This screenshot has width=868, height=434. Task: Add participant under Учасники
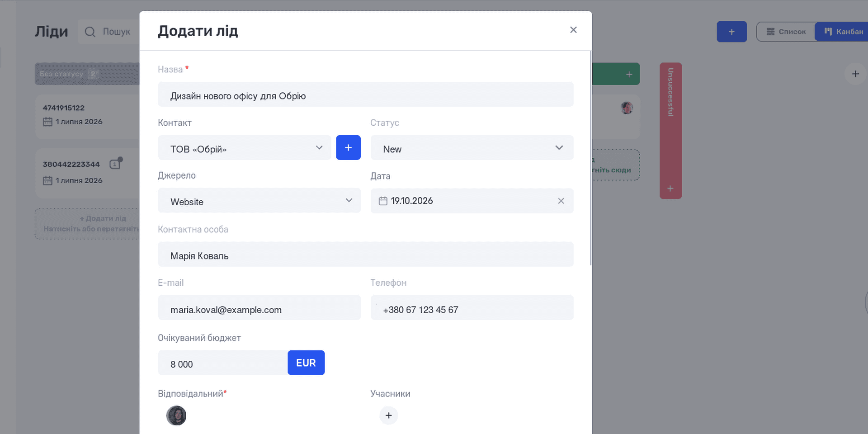tap(388, 415)
